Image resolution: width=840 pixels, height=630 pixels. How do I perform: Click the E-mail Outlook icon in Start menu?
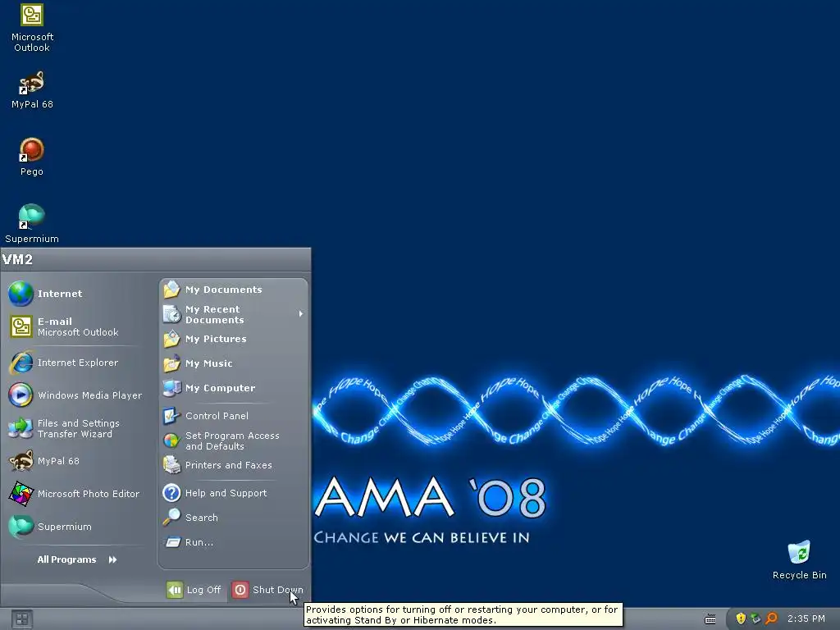pyautogui.click(x=21, y=326)
